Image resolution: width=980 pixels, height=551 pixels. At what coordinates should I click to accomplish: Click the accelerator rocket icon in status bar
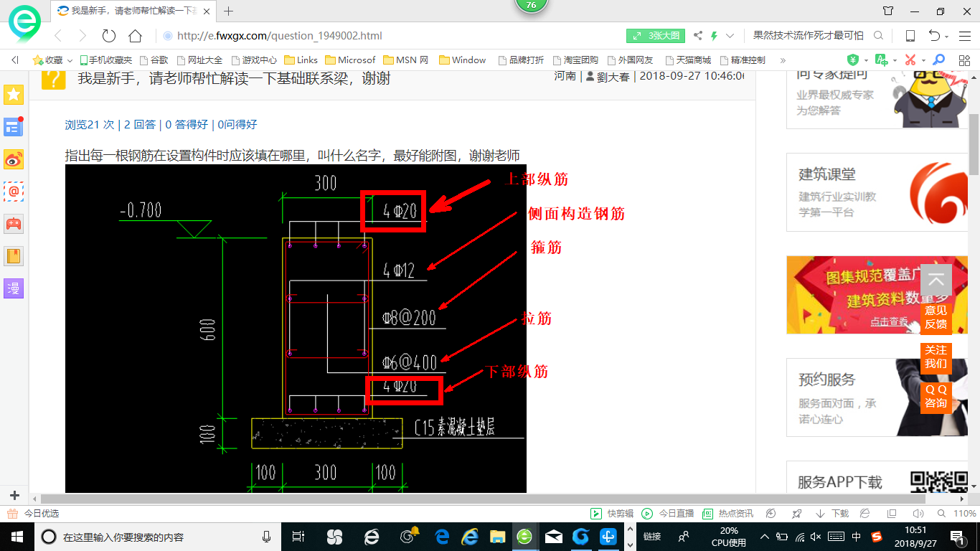(796, 514)
